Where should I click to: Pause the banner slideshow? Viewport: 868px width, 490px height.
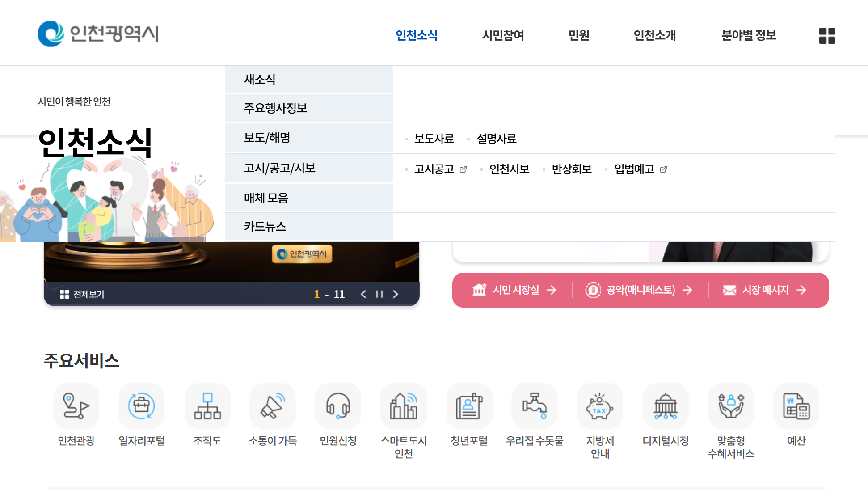point(379,294)
